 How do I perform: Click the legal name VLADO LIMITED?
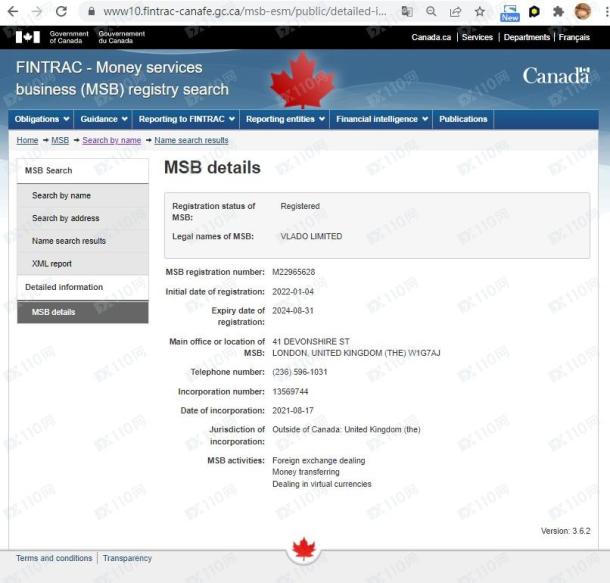[x=311, y=236]
